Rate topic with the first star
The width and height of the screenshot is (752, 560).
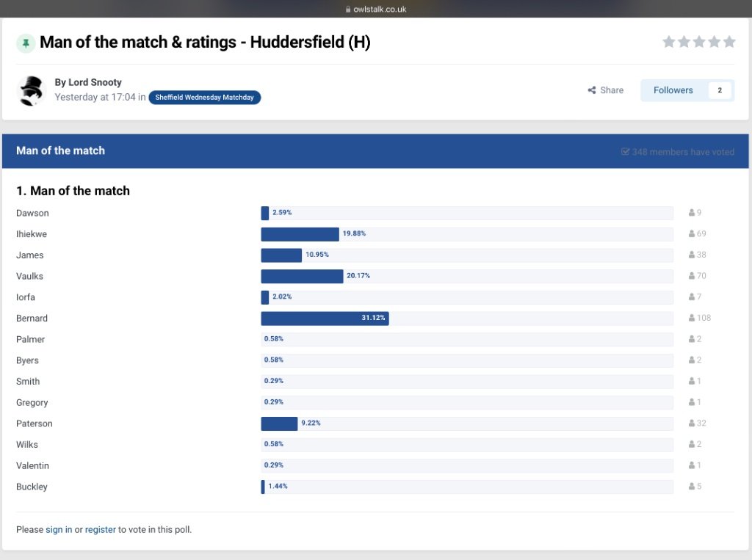click(x=669, y=42)
